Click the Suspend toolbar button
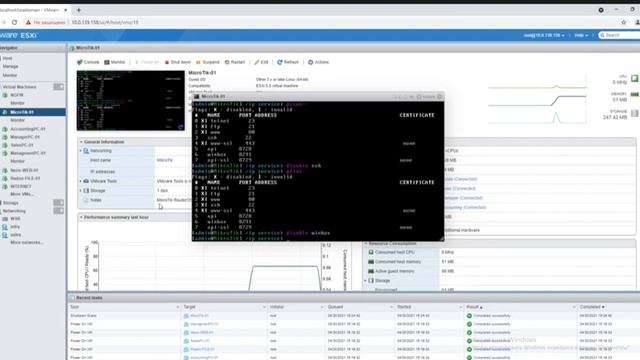This screenshot has height=360, width=640. pyautogui.click(x=208, y=62)
